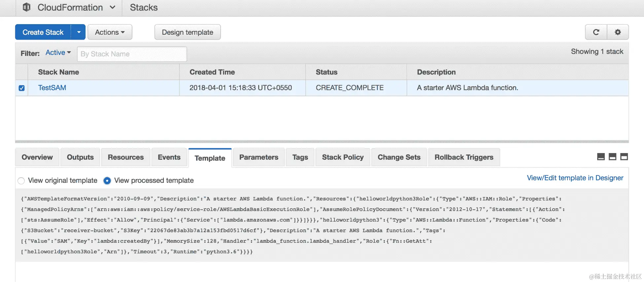Image resolution: width=644 pixels, height=282 pixels.
Task: Open the Create Stack split dropdown arrow
Action: pyautogui.click(x=79, y=32)
